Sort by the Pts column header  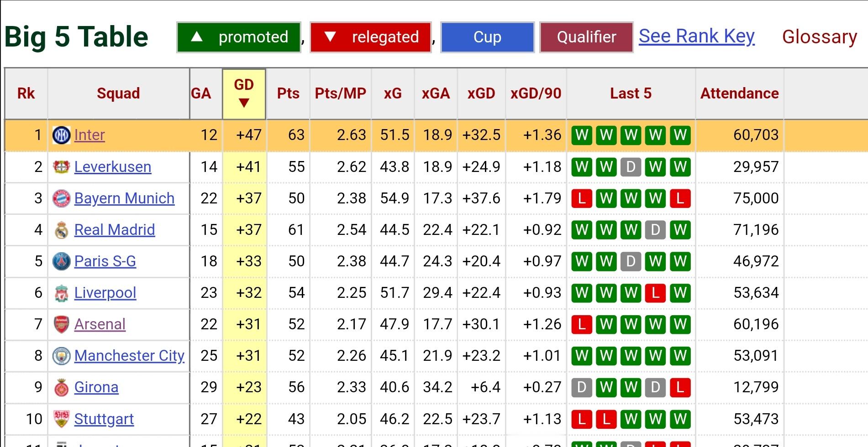click(288, 94)
